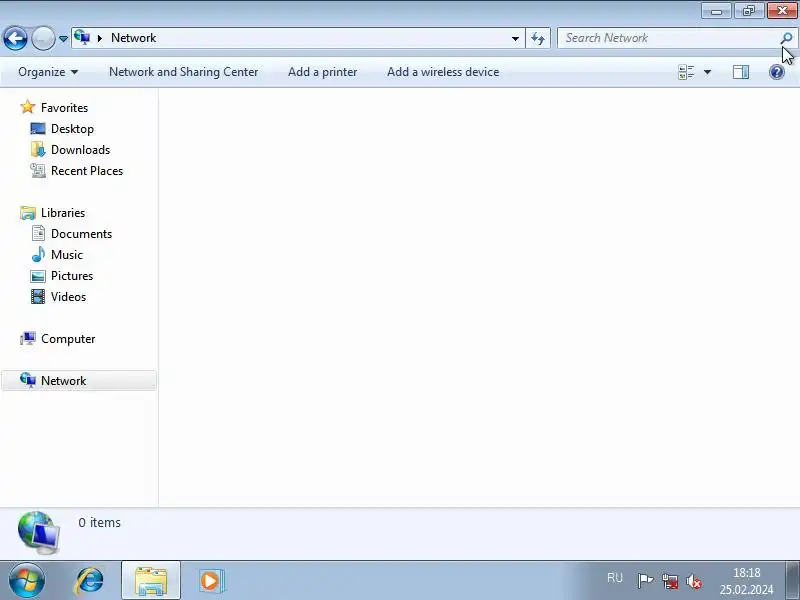Click the Music note icon
Viewport: 800px width, 600px height.
click(38, 254)
